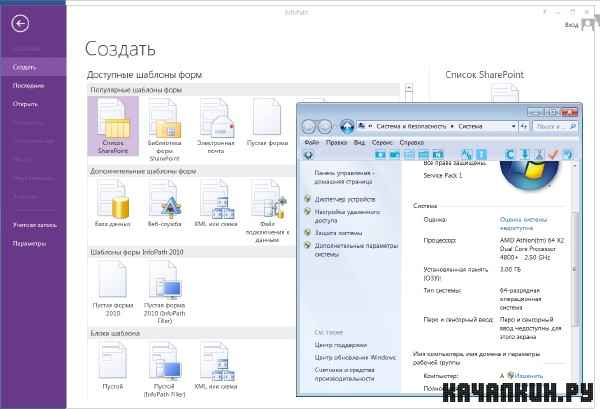This screenshot has width=600, height=409.
Task: Click Популярные шаблоны форм section header
Action: [x=244, y=90]
